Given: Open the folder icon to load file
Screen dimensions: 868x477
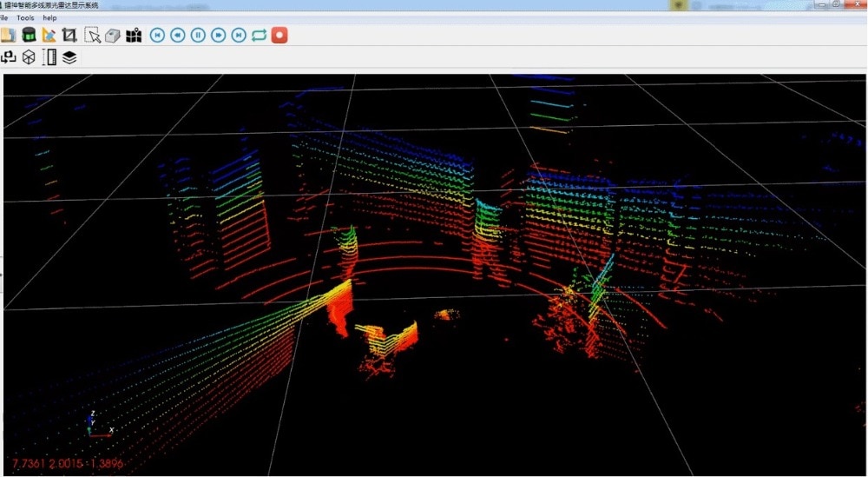Looking at the screenshot, I should [x=9, y=35].
